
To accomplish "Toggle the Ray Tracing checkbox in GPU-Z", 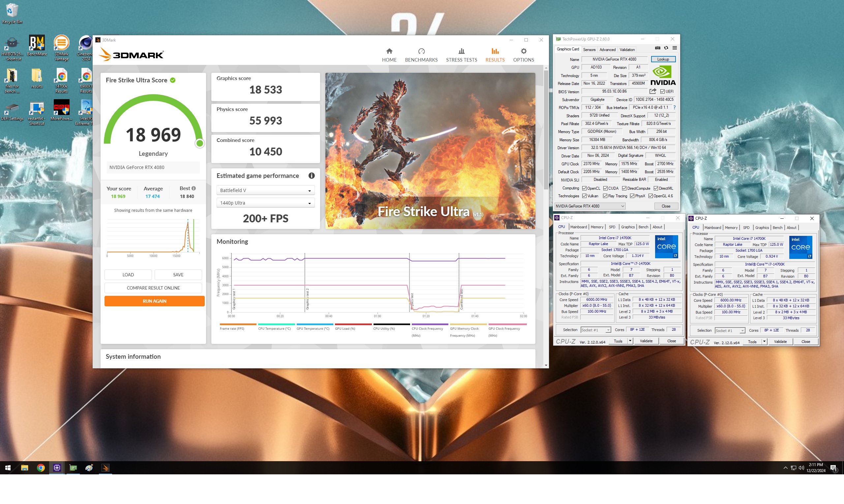I will [605, 196].
